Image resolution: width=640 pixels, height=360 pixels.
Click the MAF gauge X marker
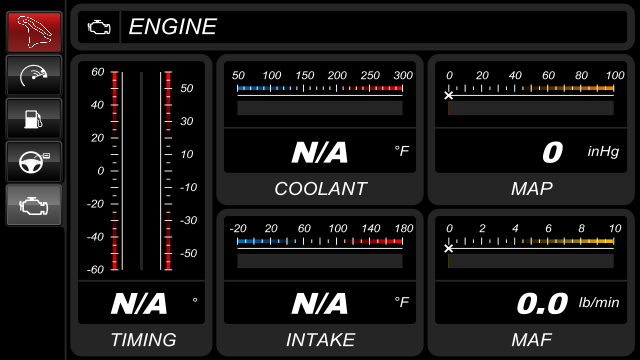(449, 248)
